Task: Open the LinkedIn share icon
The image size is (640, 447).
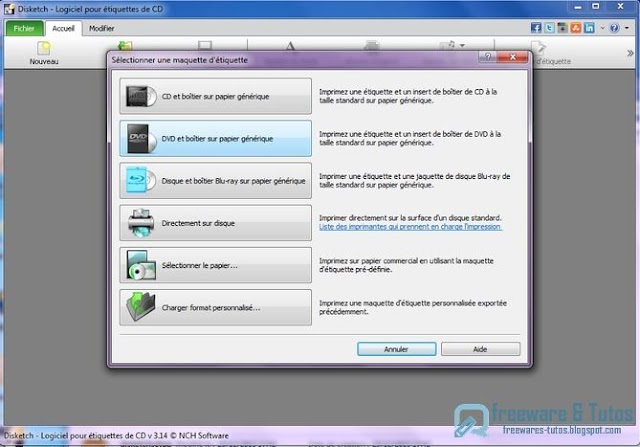Action: (x=589, y=28)
